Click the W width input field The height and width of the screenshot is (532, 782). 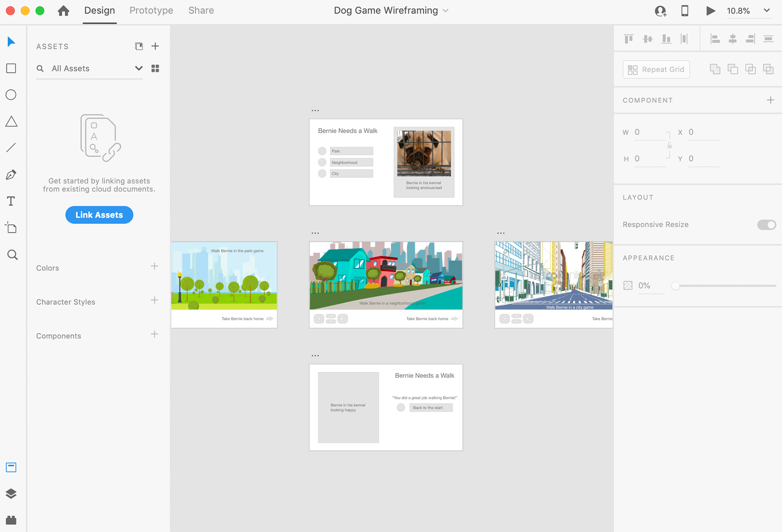point(650,132)
